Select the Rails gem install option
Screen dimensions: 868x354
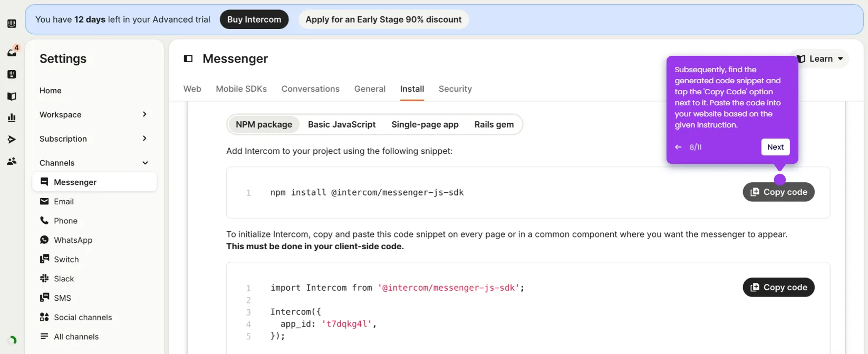point(494,125)
